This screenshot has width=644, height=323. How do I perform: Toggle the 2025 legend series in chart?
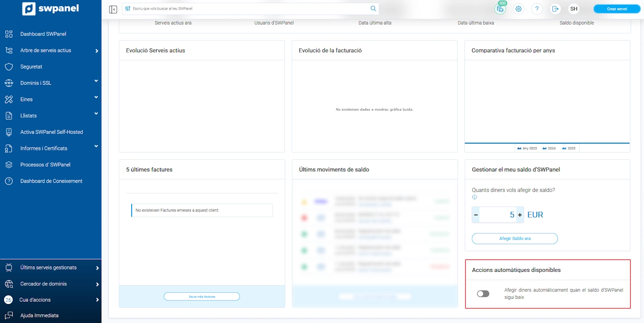pos(569,148)
